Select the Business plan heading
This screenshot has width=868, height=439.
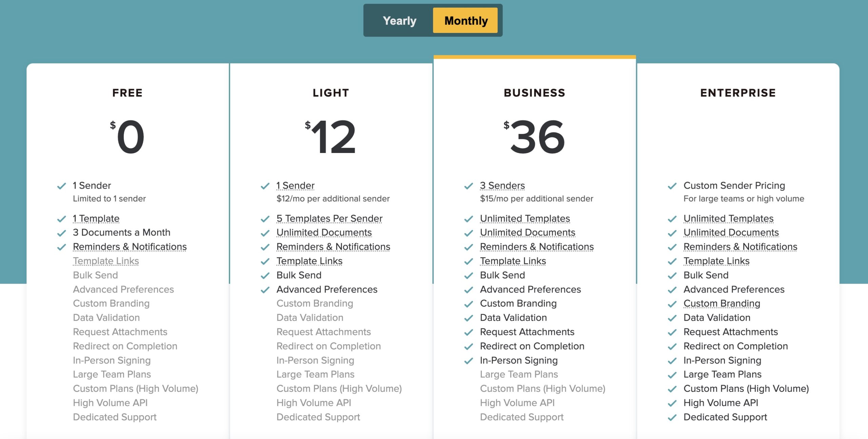coord(534,93)
